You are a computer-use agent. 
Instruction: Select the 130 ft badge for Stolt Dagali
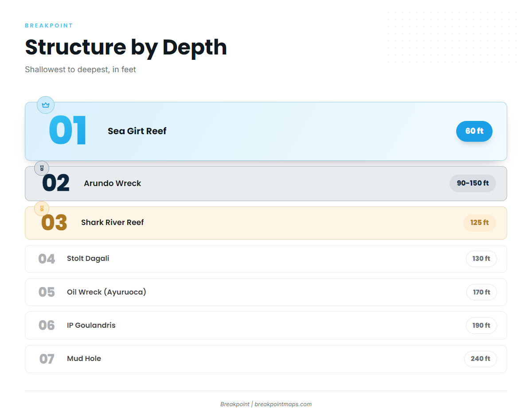pos(481,259)
